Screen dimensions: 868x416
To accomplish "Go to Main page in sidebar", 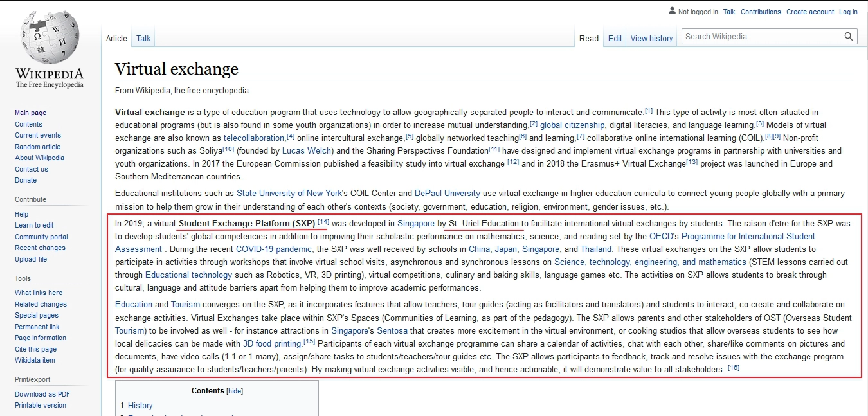I will coord(30,113).
